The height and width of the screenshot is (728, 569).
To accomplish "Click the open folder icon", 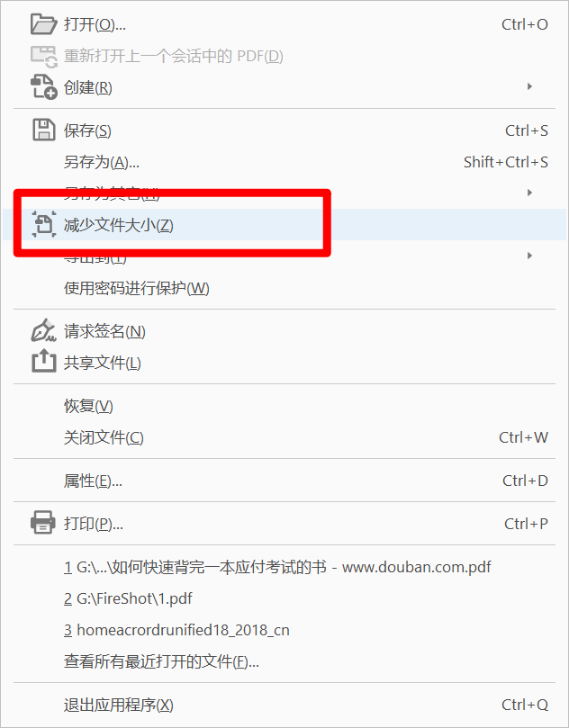I will (x=43, y=24).
